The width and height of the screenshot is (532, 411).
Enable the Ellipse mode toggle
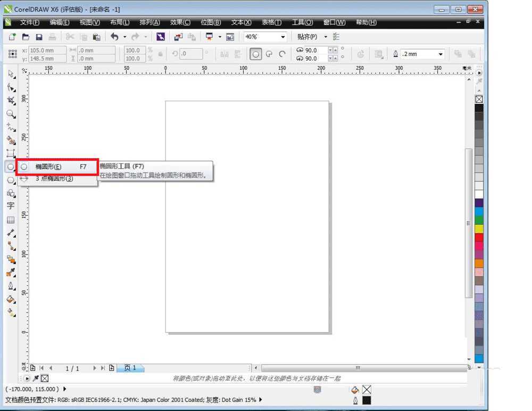click(256, 54)
